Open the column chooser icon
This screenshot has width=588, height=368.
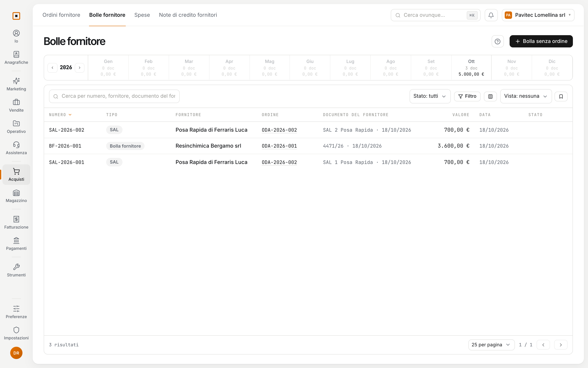click(x=490, y=96)
